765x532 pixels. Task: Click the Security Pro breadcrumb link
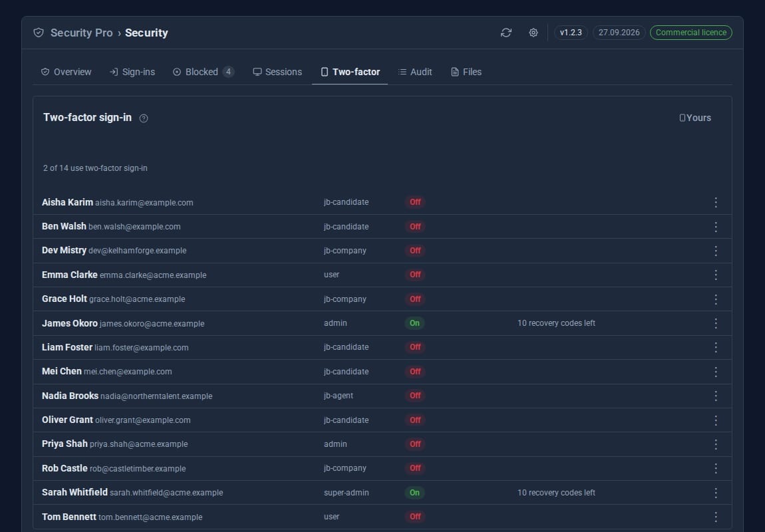(81, 33)
